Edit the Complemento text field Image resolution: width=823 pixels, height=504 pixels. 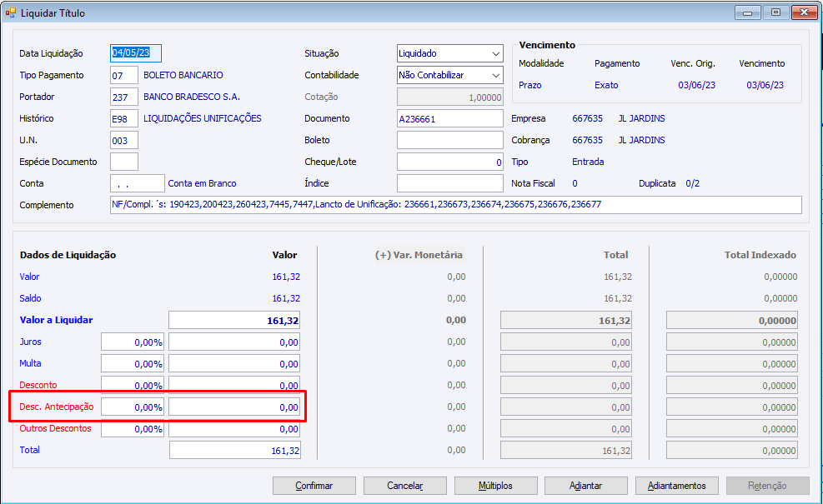pyautogui.click(x=455, y=205)
